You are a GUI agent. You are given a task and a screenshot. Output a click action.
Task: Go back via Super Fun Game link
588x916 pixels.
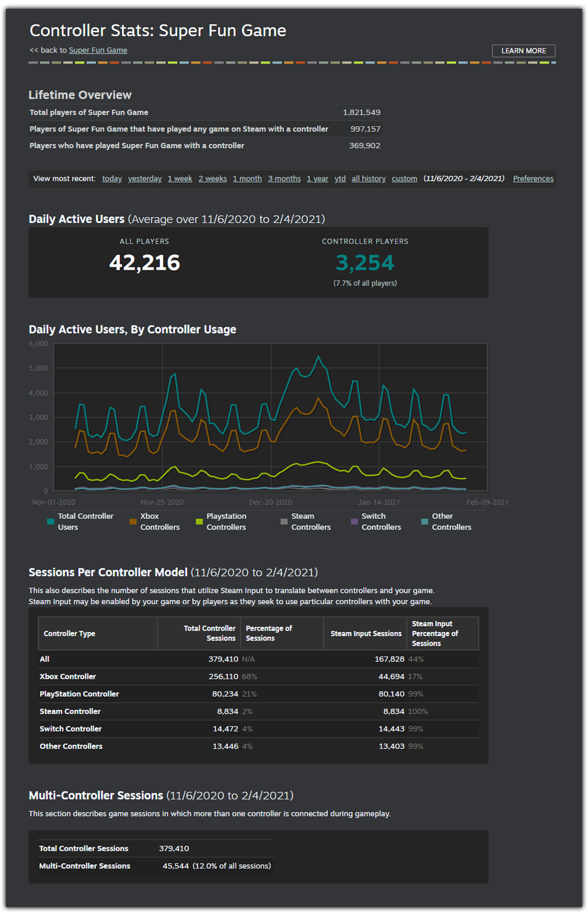pyautogui.click(x=98, y=50)
